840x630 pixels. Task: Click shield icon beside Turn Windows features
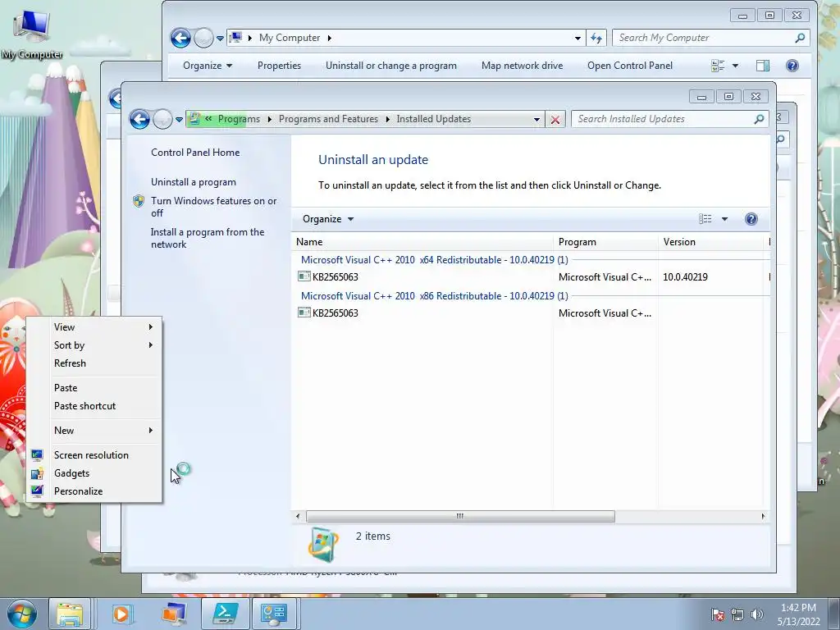point(139,201)
